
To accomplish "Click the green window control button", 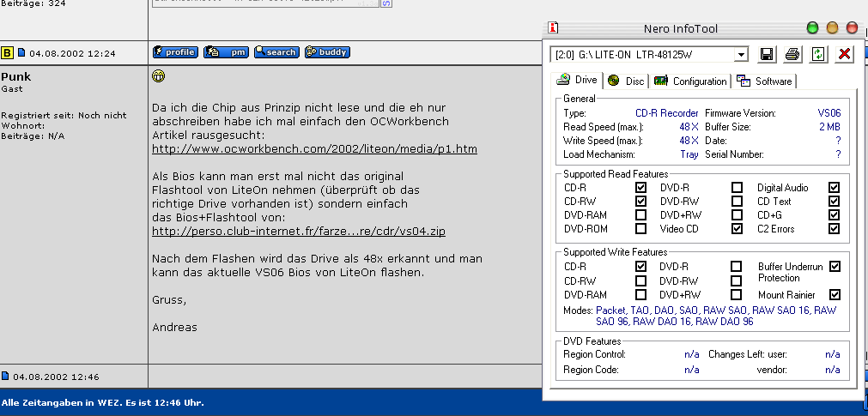I will click(813, 27).
